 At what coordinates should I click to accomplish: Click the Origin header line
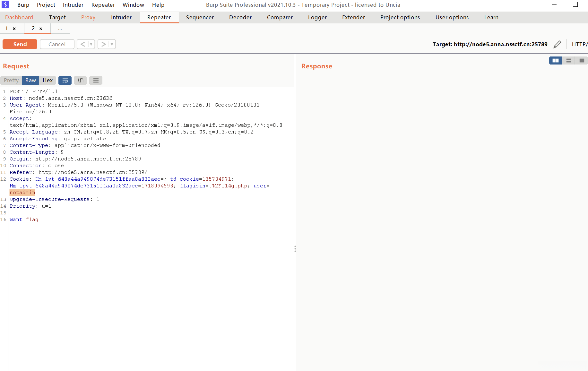pyautogui.click(x=75, y=159)
